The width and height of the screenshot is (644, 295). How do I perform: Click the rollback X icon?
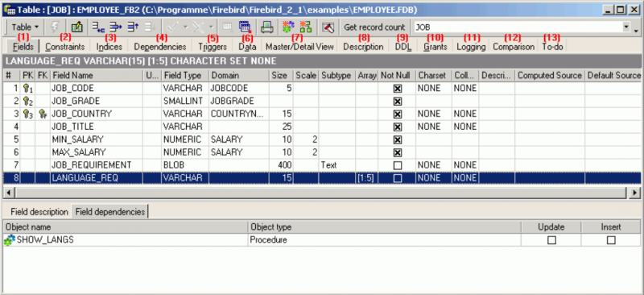pyautogui.click(x=198, y=27)
